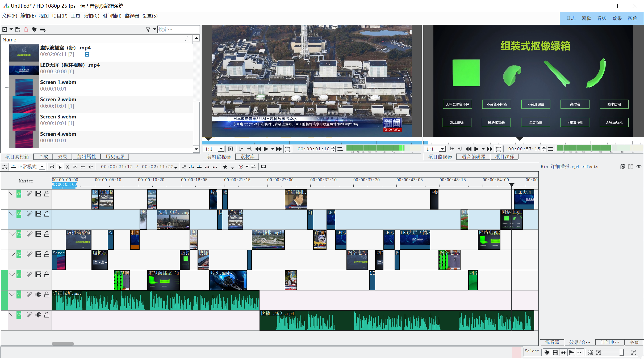Click the zoom in icon in status bar

633,352
